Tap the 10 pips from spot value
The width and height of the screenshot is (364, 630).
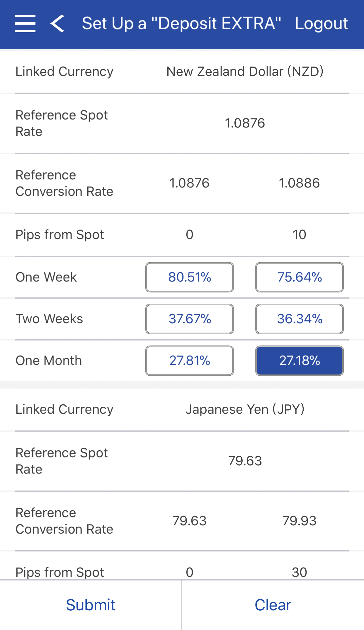coord(299,235)
